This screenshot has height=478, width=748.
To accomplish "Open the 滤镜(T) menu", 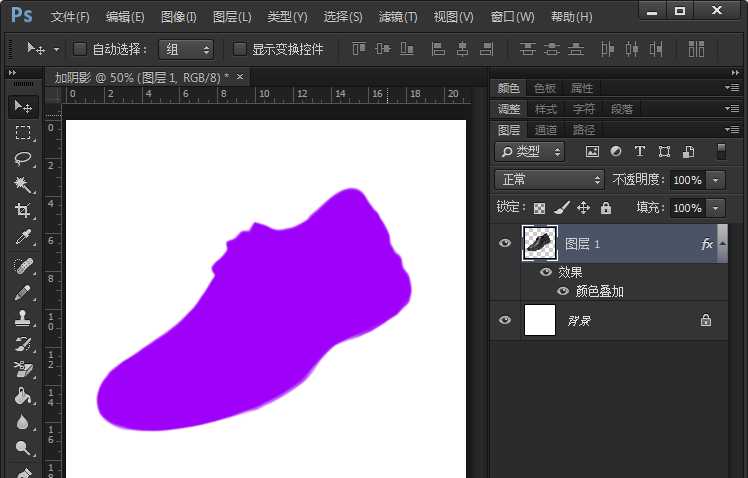I will (x=396, y=17).
